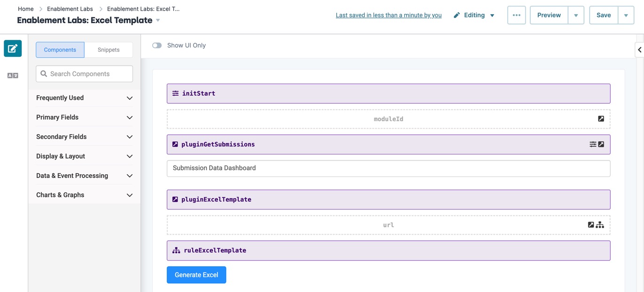Click the decision tree icon on url field

[600, 225]
